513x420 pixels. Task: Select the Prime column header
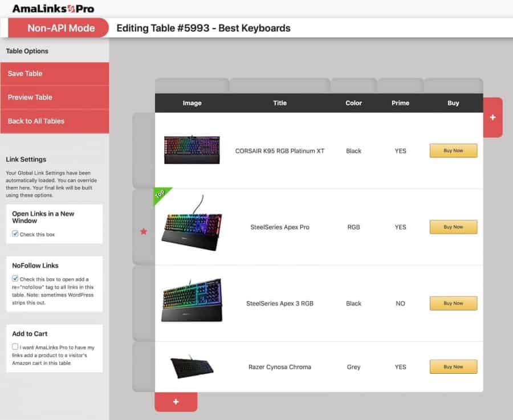point(401,103)
